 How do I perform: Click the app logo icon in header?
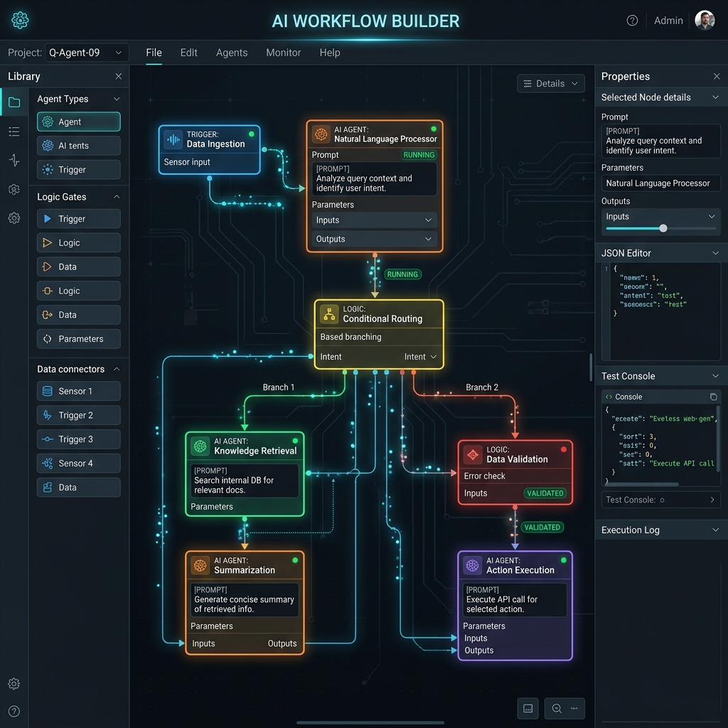click(20, 20)
